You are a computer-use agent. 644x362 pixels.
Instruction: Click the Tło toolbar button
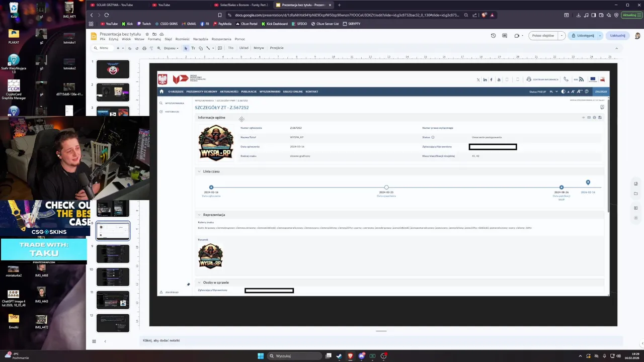tap(231, 48)
